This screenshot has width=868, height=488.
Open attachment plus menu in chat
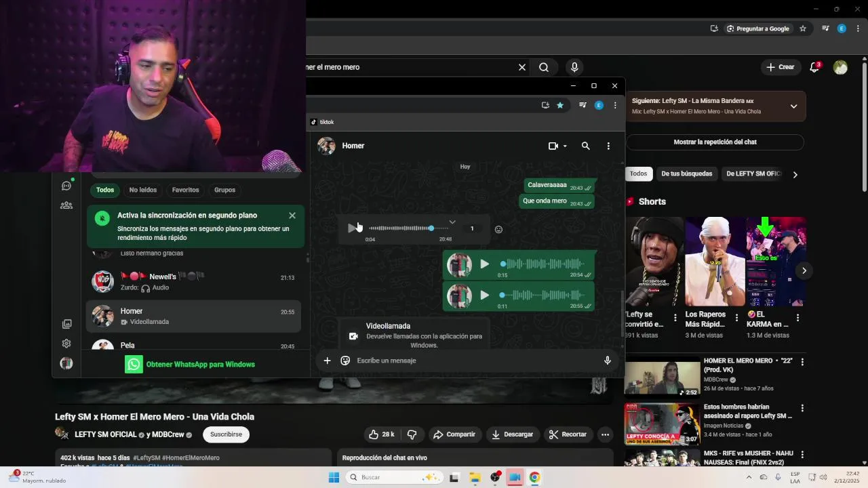(327, 361)
